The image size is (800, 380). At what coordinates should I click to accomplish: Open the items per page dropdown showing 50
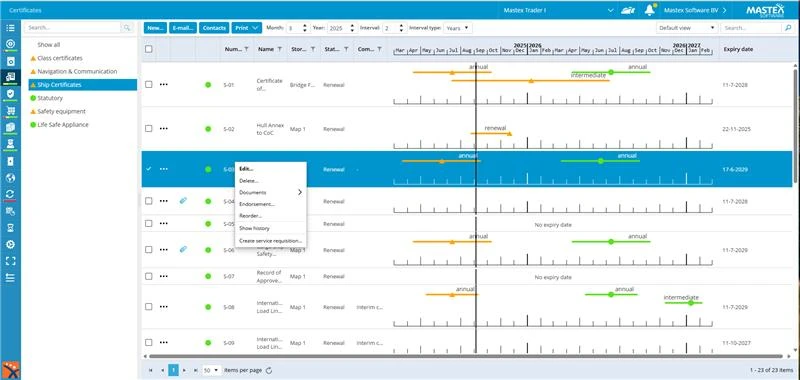pyautogui.click(x=212, y=370)
